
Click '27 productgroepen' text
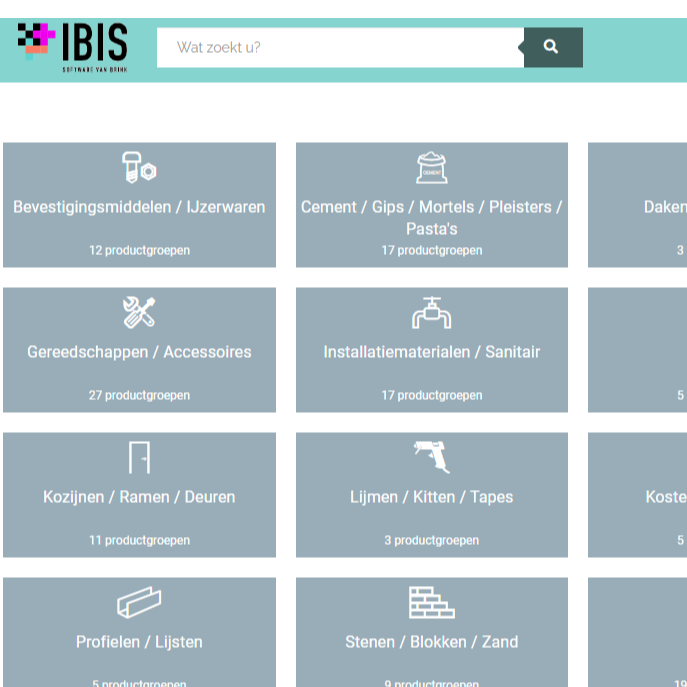pos(139,395)
